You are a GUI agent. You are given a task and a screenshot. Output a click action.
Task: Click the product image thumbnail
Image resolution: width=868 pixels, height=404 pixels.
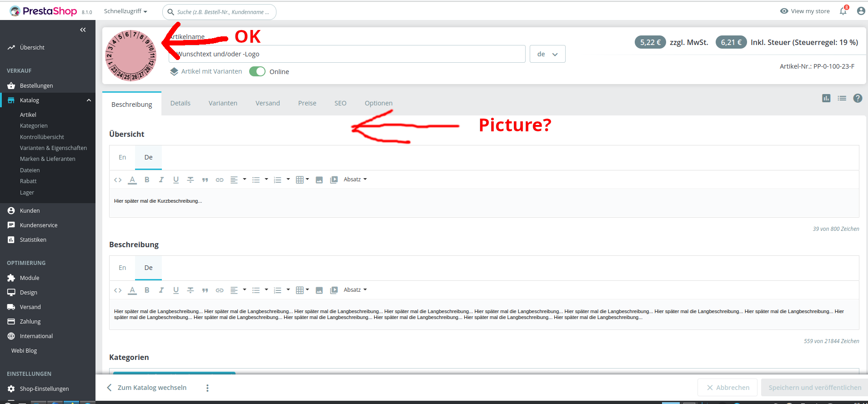(x=131, y=55)
